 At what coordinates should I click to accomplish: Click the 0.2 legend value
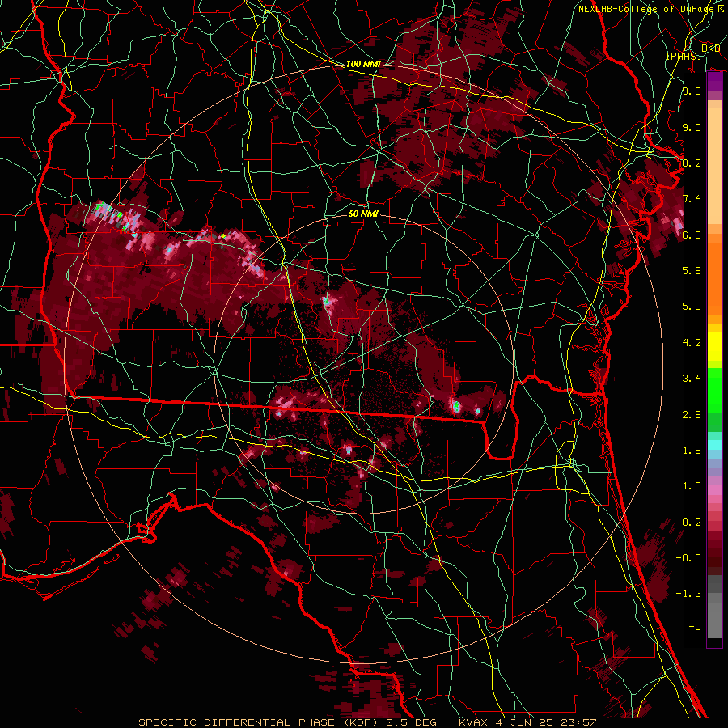pos(692,523)
